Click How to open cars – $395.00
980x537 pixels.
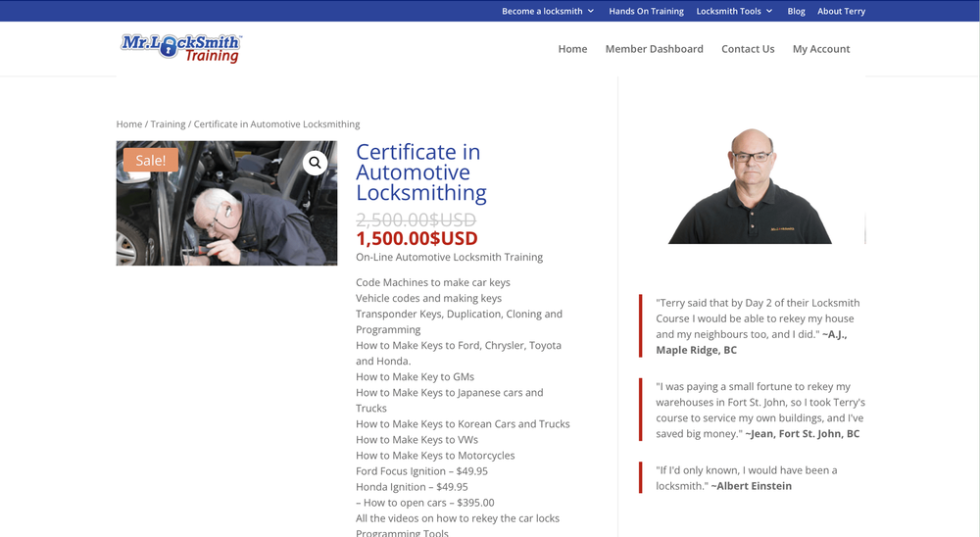[x=425, y=503]
